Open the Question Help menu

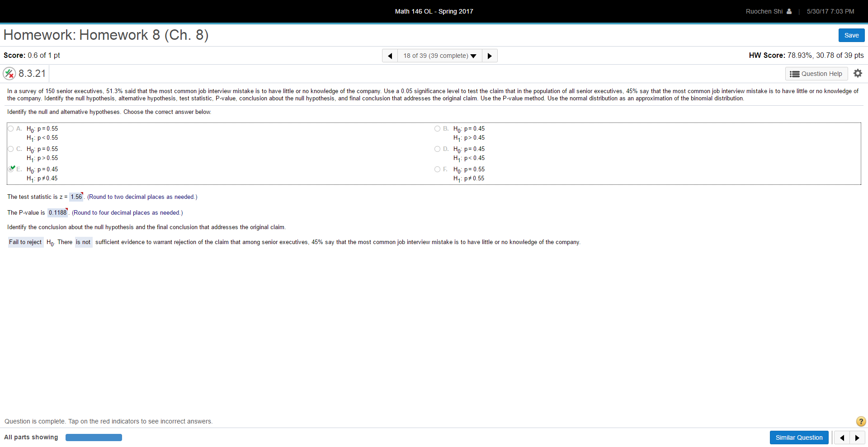pyautogui.click(x=816, y=73)
